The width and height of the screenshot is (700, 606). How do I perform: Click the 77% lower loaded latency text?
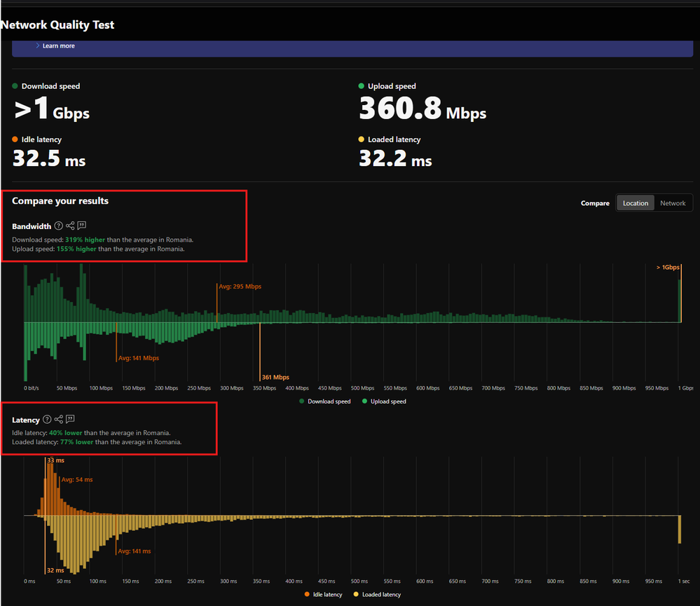(77, 442)
